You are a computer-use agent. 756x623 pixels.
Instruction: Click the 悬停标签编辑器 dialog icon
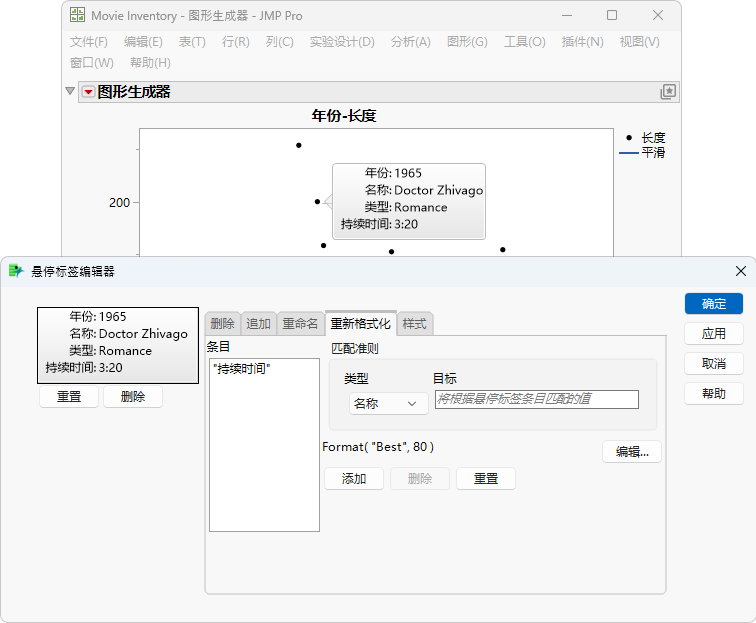coord(16,271)
